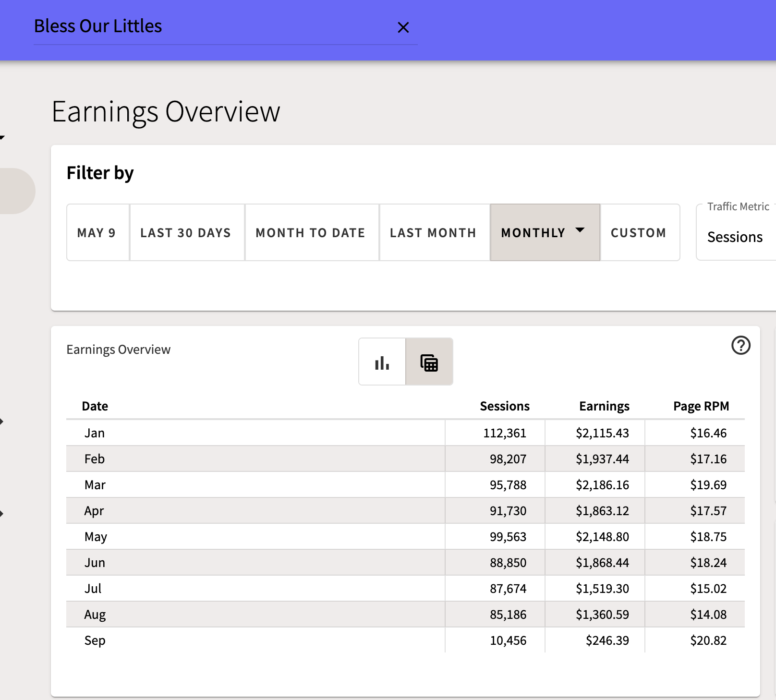Screen dimensions: 776x700
Task: Click the Page RPM column header
Action: (701, 406)
